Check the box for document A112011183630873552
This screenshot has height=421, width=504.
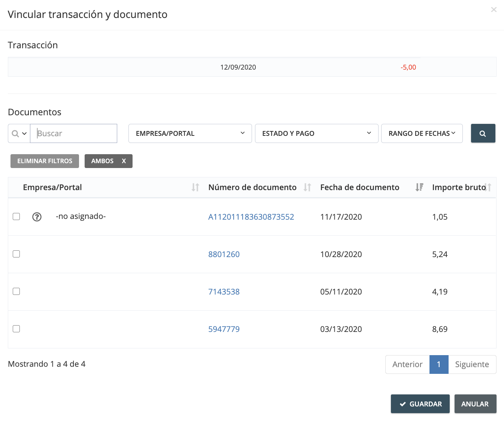coord(16,217)
